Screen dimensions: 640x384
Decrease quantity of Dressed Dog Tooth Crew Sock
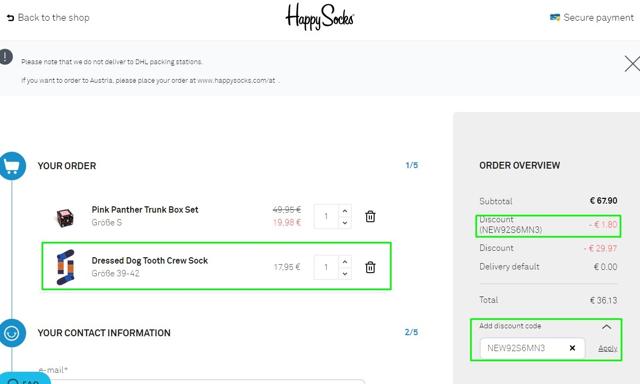[x=345, y=273]
